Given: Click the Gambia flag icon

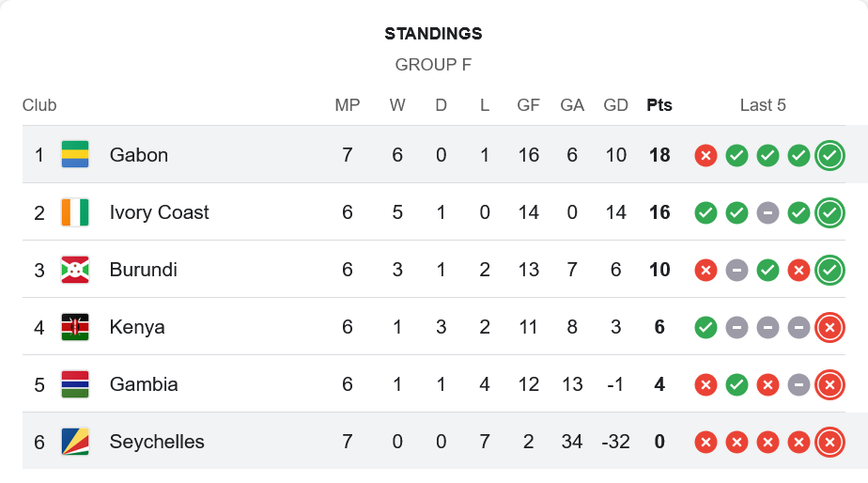Looking at the screenshot, I should tap(75, 384).
